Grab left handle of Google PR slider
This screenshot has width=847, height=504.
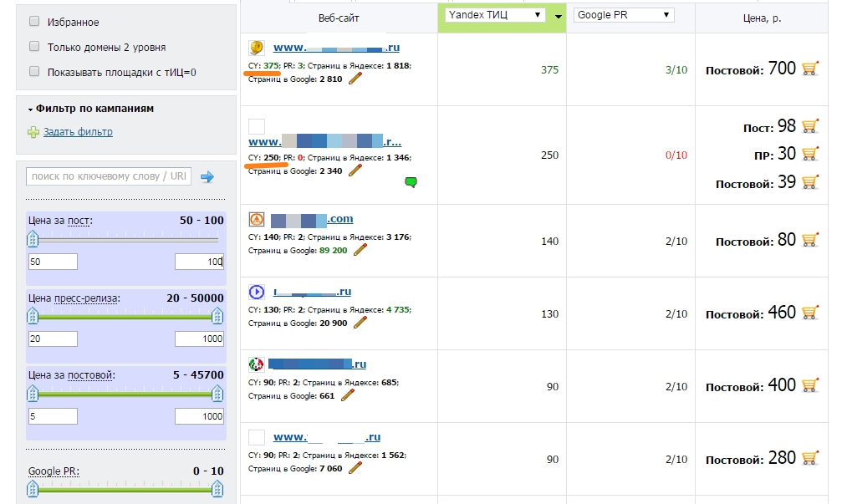(x=33, y=489)
